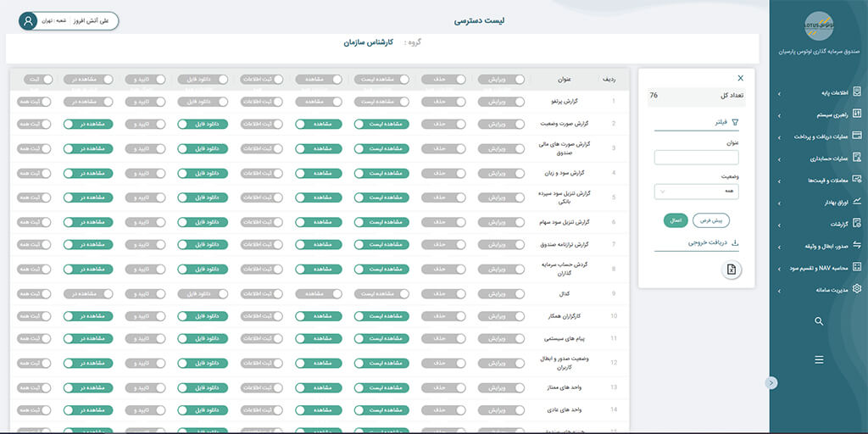
Task: Open the وضعیت status dropdown
Action: (x=696, y=192)
